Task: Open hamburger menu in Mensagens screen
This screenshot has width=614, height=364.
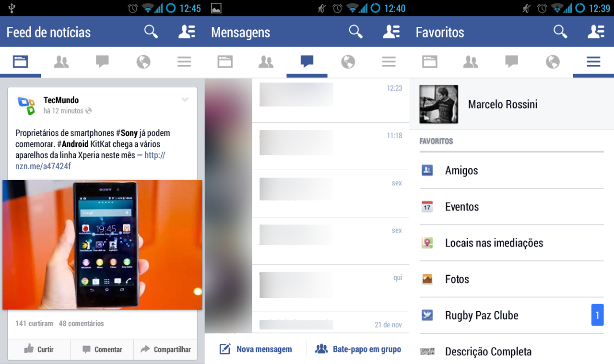Action: pyautogui.click(x=389, y=61)
